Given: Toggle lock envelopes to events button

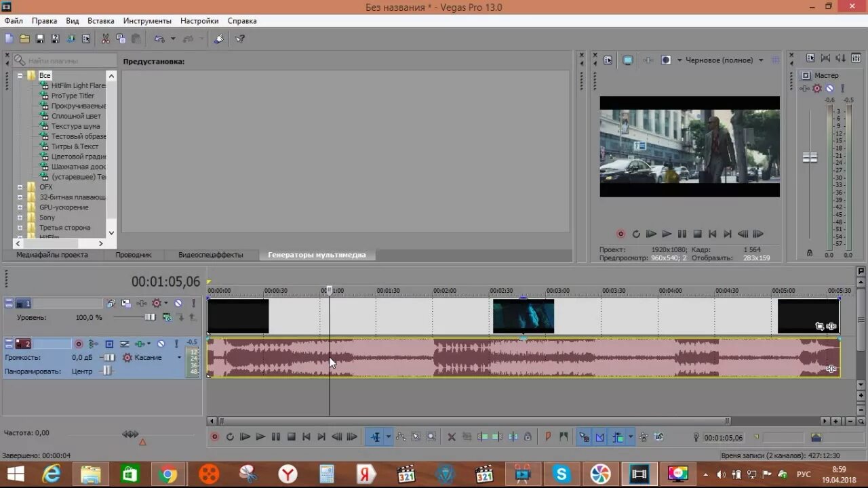Looking at the screenshot, I should [644, 437].
